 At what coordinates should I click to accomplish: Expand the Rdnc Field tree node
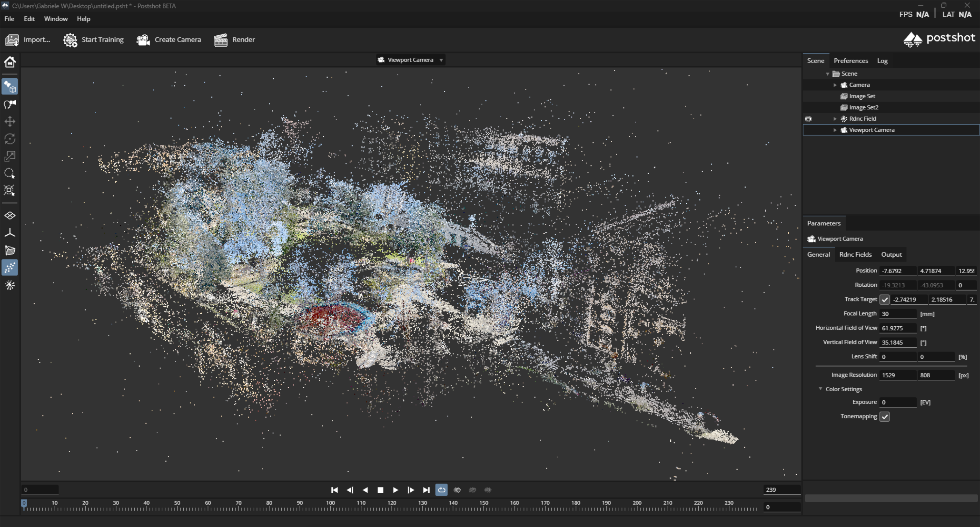point(835,119)
